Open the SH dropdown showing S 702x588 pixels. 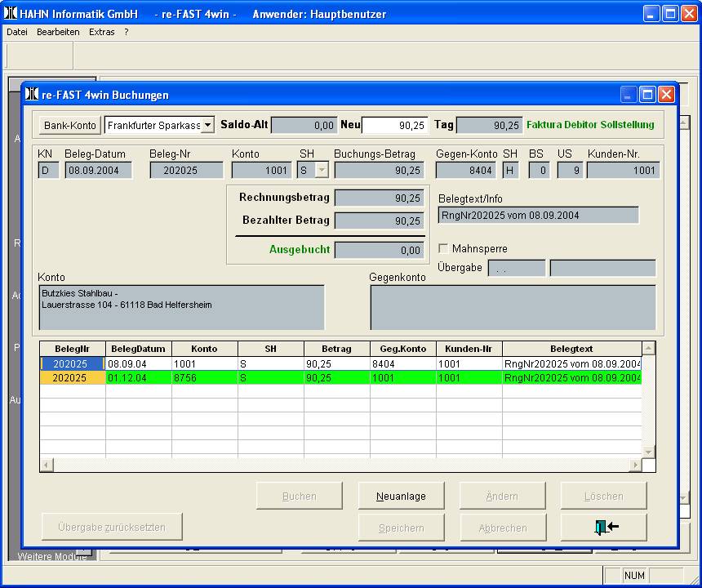click(322, 170)
